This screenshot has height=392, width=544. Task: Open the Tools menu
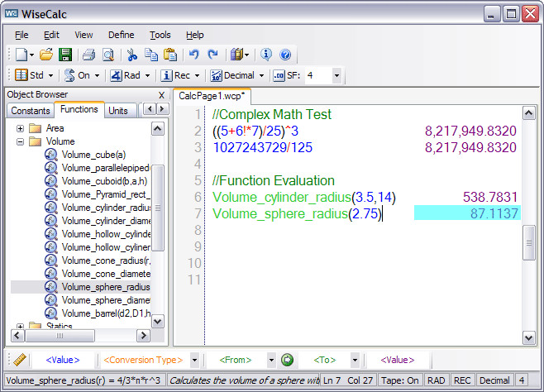[160, 35]
